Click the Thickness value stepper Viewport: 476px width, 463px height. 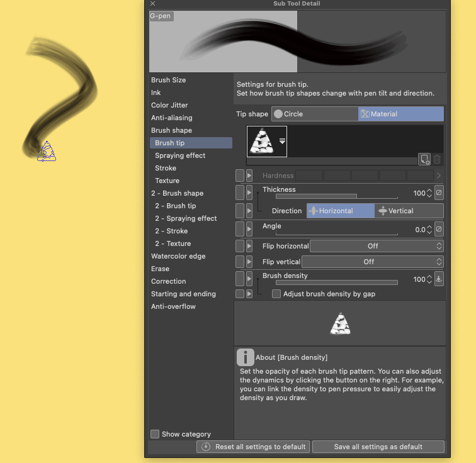coord(429,193)
